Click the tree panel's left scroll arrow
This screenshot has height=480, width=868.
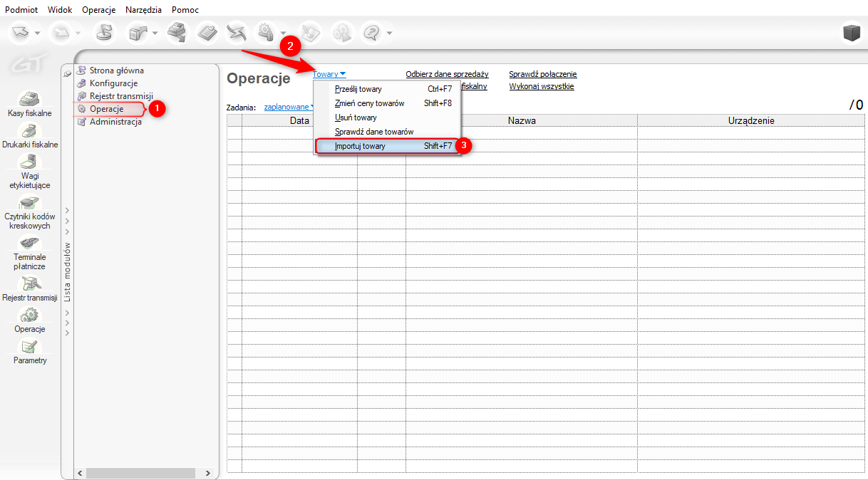[x=80, y=473]
